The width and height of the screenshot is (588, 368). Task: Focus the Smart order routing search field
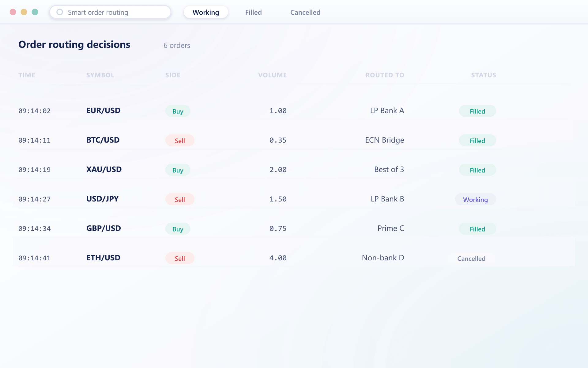click(110, 12)
